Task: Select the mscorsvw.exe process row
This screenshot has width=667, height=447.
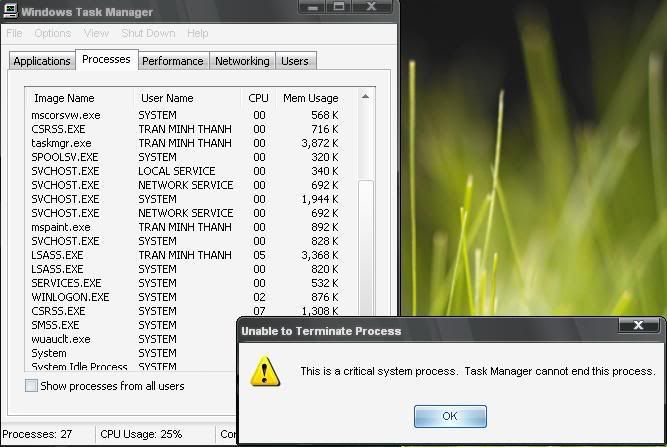Action: (185, 115)
